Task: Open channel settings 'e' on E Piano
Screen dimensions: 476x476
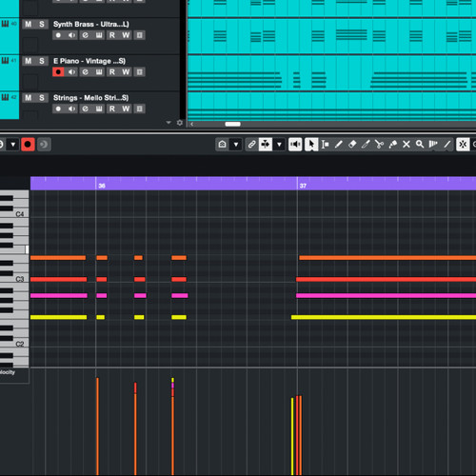Action: [x=86, y=72]
